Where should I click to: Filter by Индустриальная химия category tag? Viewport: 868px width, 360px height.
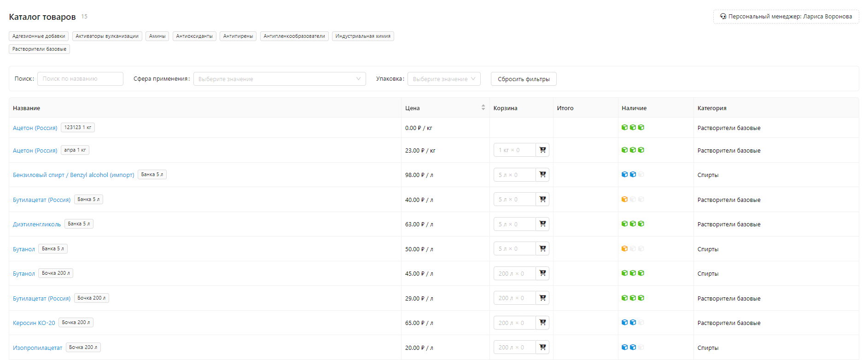(362, 36)
